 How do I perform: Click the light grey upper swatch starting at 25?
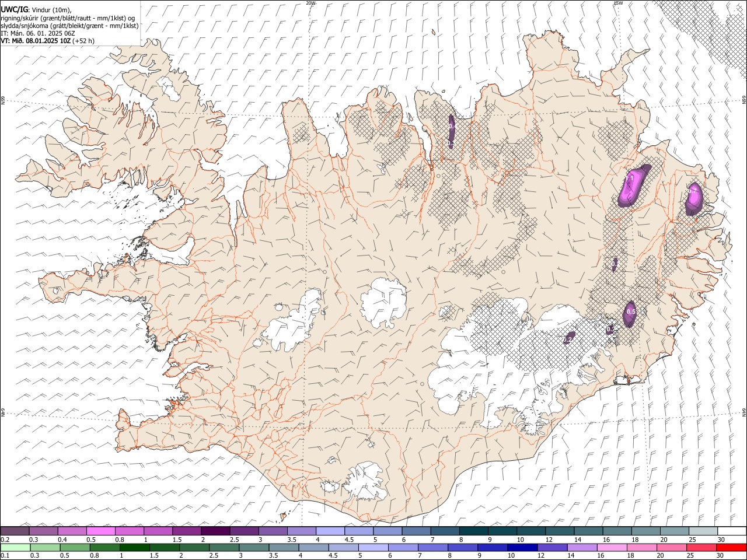click(x=703, y=531)
